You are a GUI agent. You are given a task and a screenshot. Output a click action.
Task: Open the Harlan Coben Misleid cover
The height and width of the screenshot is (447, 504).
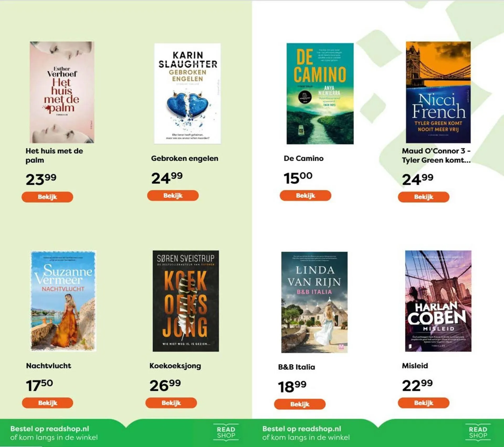(x=438, y=301)
